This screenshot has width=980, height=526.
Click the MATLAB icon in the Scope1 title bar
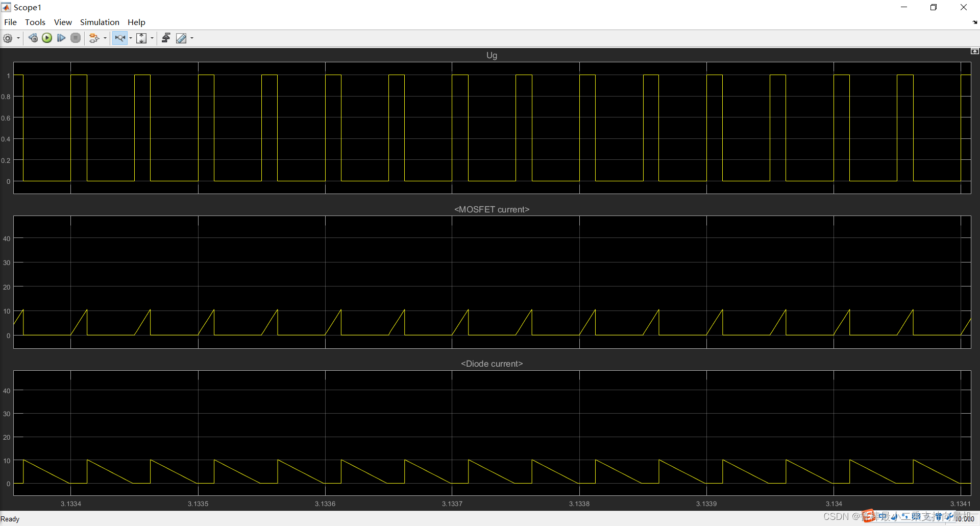(x=6, y=7)
